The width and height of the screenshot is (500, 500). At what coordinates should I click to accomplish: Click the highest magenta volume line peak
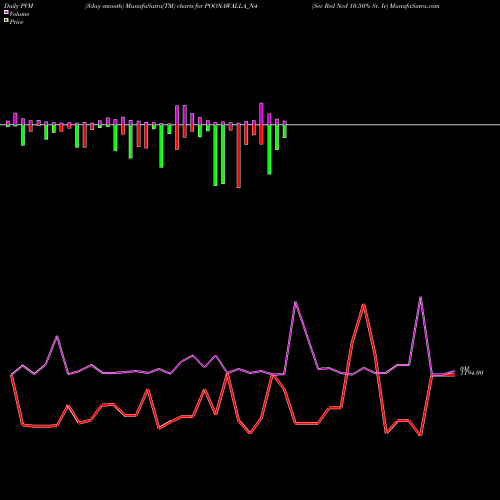tap(421, 297)
